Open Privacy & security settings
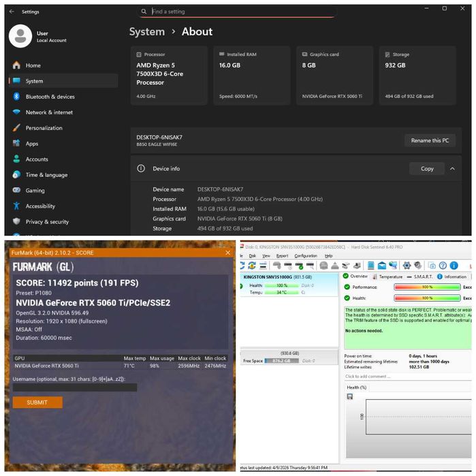 click(x=47, y=221)
